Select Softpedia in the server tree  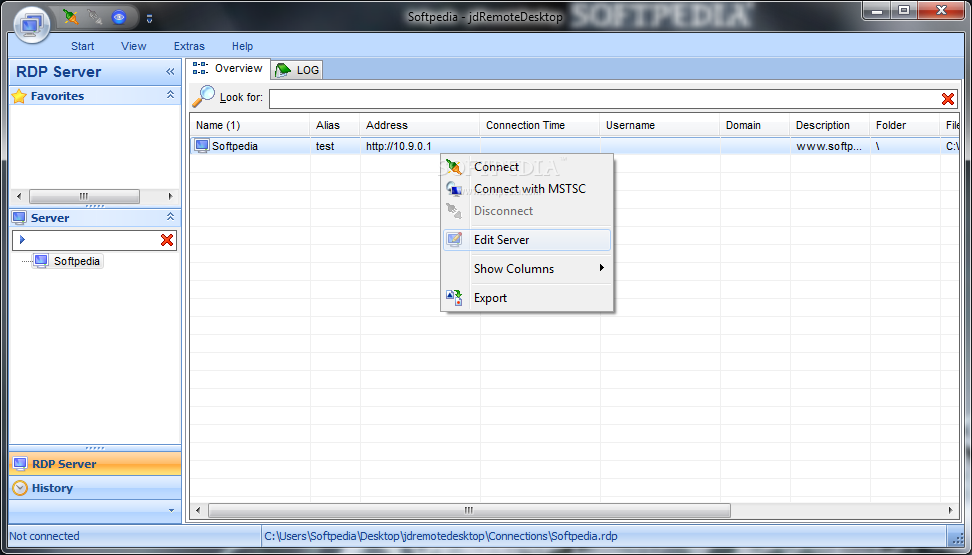[x=76, y=261]
